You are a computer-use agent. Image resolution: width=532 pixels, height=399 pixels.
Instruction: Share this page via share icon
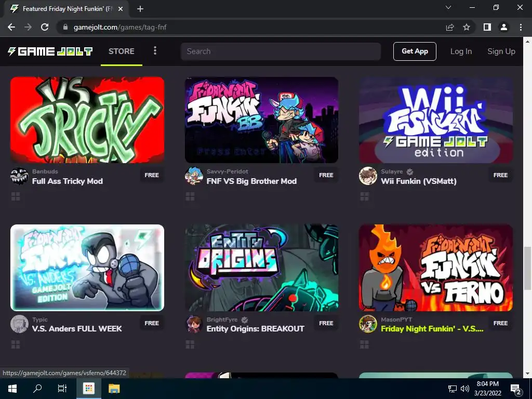[x=450, y=27]
